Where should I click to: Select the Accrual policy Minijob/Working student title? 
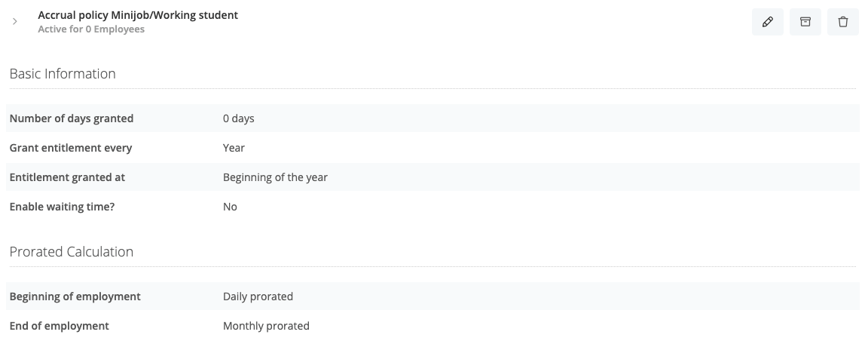click(x=138, y=15)
